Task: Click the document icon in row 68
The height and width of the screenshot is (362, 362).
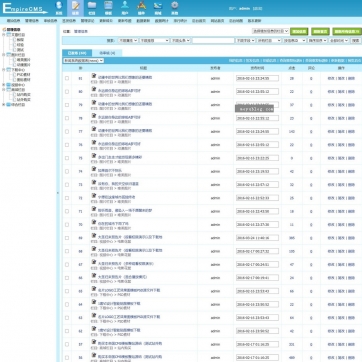Action: point(94,249)
